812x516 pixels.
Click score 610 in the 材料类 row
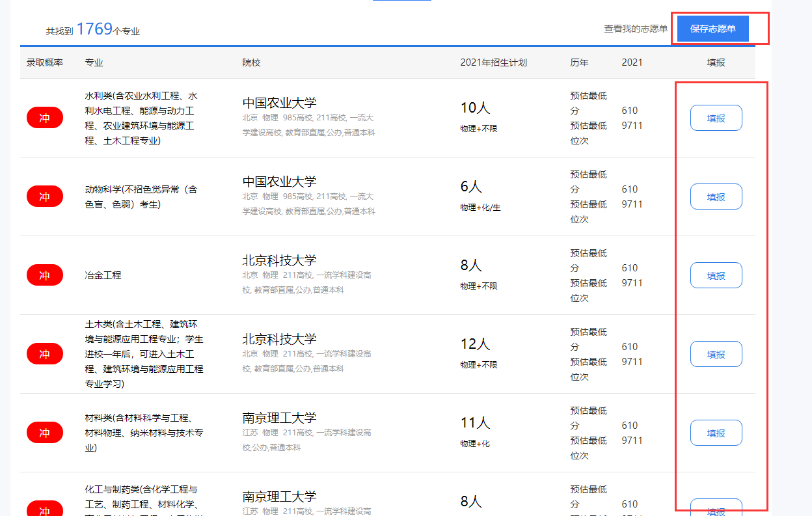click(630, 426)
